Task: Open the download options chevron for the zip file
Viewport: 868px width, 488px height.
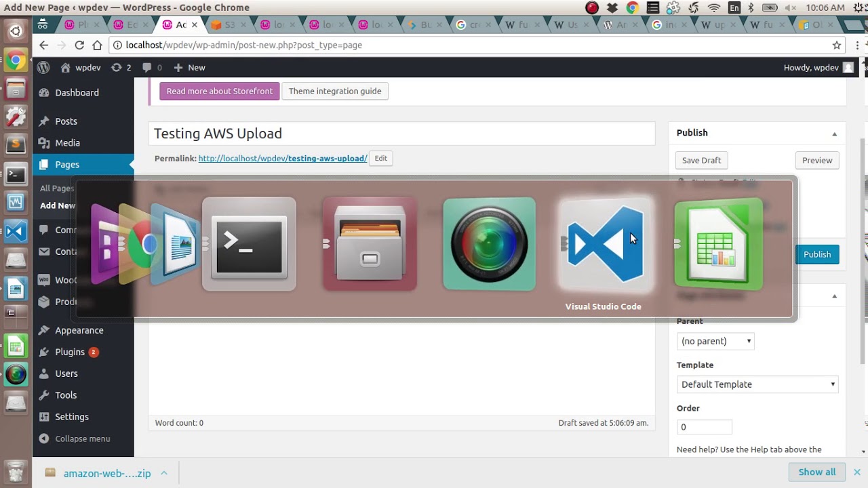Action: click(x=164, y=473)
